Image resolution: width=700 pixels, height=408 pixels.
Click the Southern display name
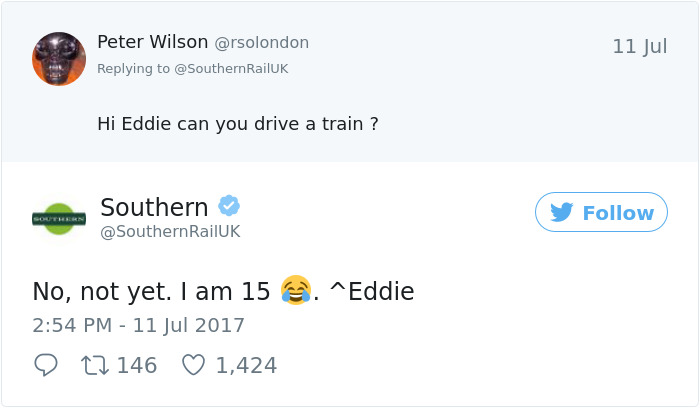coord(154,207)
